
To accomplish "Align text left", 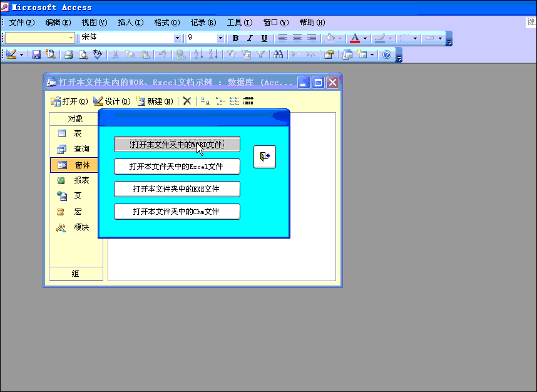I will 282,38.
